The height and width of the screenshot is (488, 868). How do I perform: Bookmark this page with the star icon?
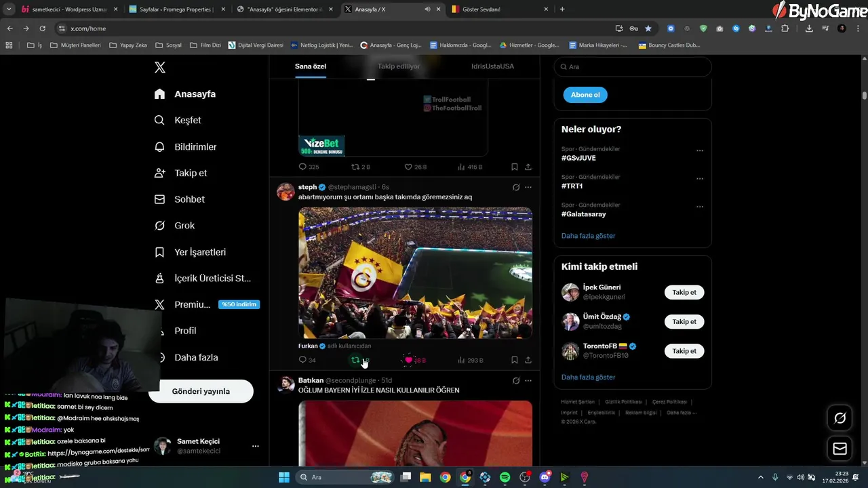(648, 28)
